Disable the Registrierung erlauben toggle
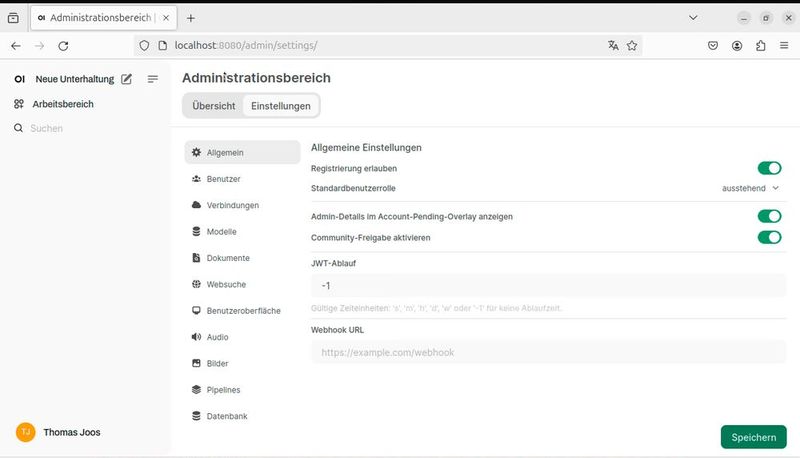The height and width of the screenshot is (458, 800). click(768, 168)
